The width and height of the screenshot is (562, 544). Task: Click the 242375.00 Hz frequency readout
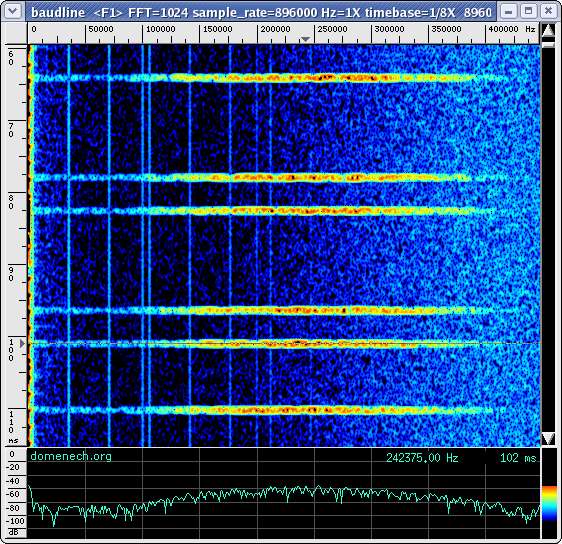422,458
